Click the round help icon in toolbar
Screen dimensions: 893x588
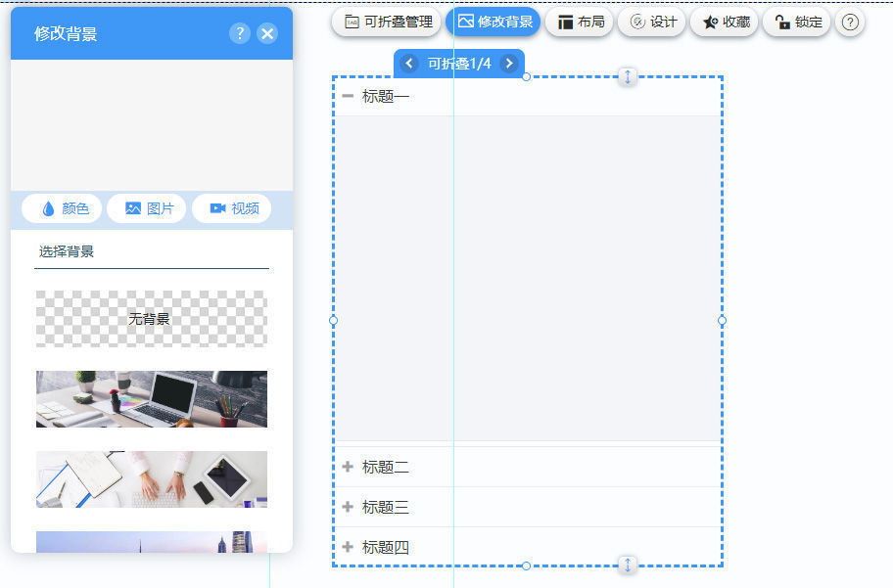(850, 22)
